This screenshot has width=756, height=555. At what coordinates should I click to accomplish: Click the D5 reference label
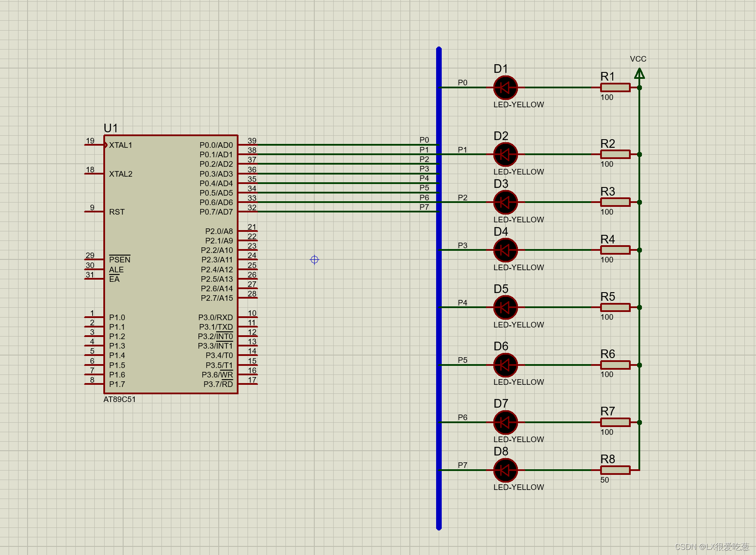click(x=501, y=289)
